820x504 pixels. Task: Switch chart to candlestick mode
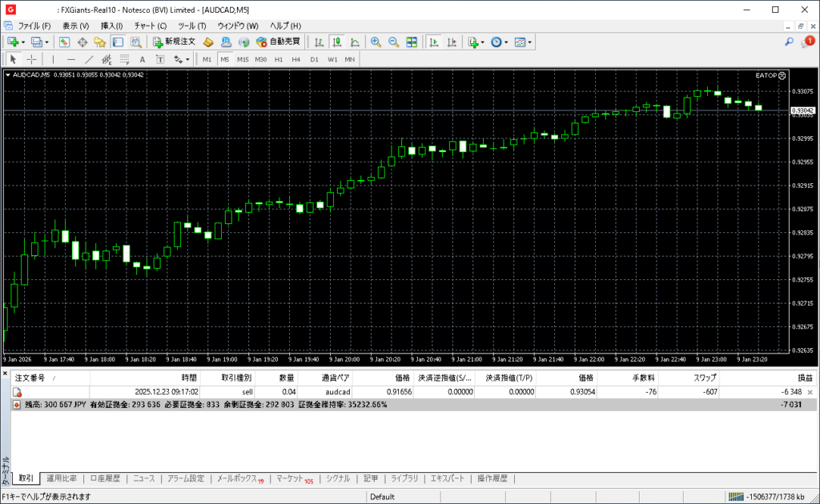(337, 42)
